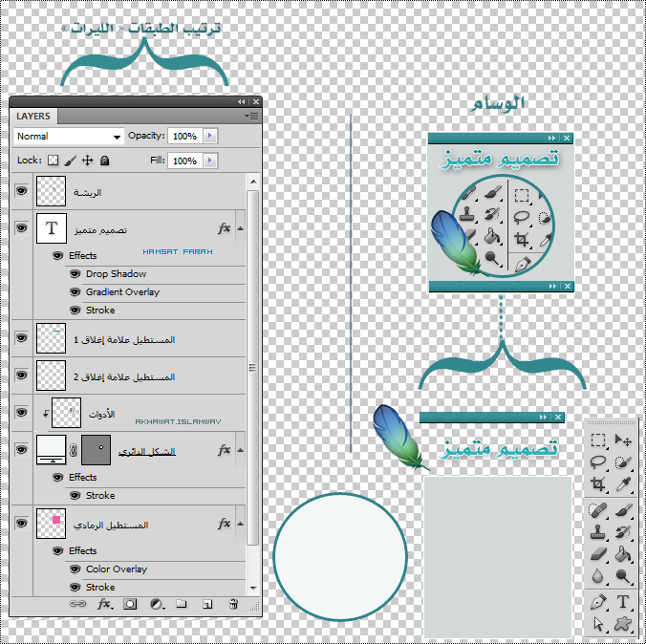Select the Pen tool in toolbox
The image size is (646, 644).
[598, 602]
